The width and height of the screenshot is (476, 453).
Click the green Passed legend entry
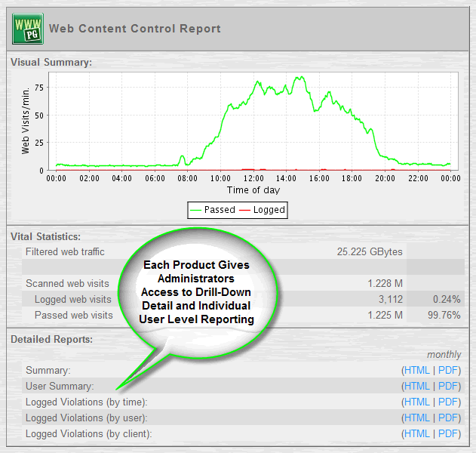(213, 210)
